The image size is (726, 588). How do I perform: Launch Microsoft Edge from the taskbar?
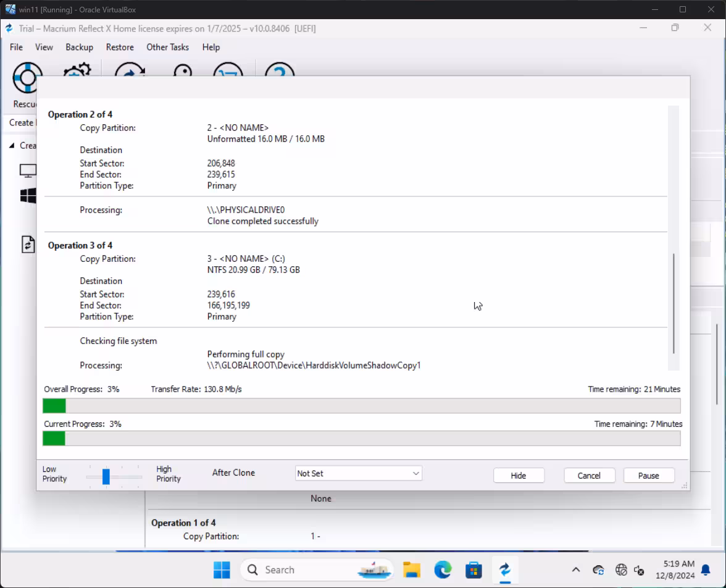[443, 569]
